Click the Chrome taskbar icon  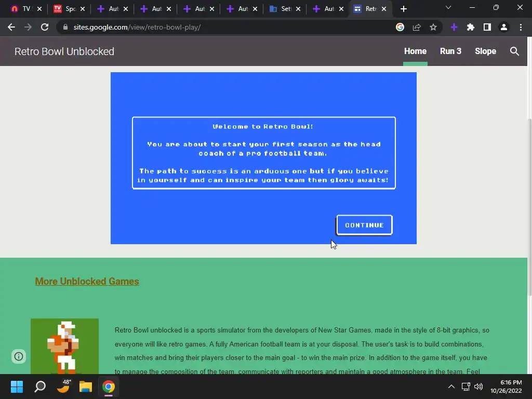pos(109,387)
